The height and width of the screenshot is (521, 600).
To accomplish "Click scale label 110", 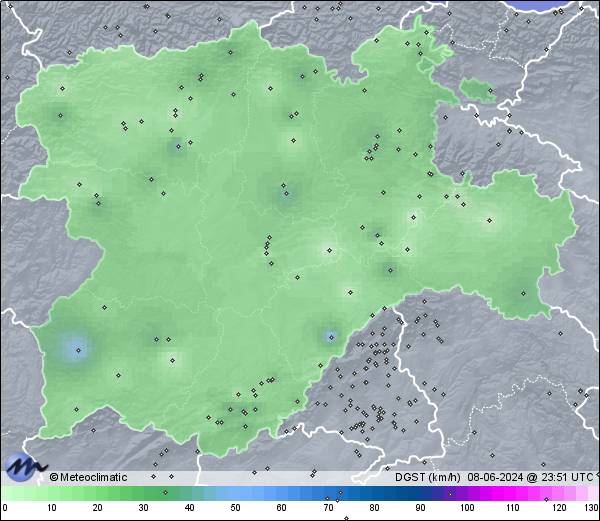I will coord(513,508).
